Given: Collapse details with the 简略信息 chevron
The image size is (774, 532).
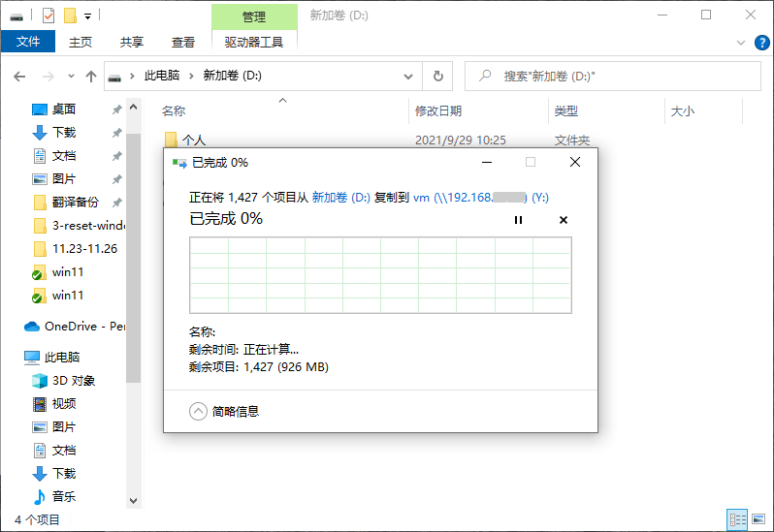Looking at the screenshot, I should (x=199, y=411).
